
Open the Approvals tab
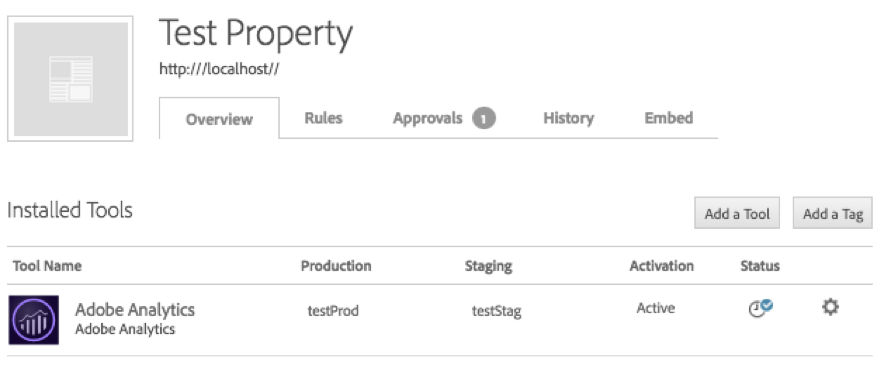coord(427,118)
